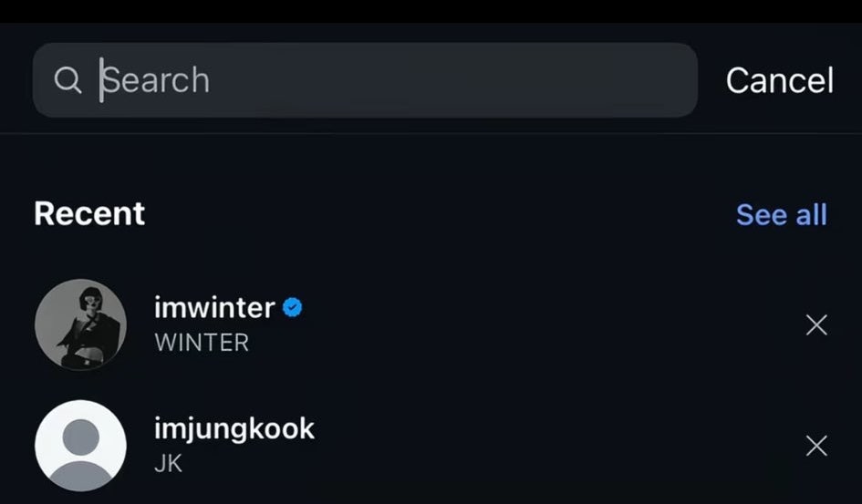The height and width of the screenshot is (504, 862).
Task: Open imwinter's profile picture
Action: [x=80, y=324]
